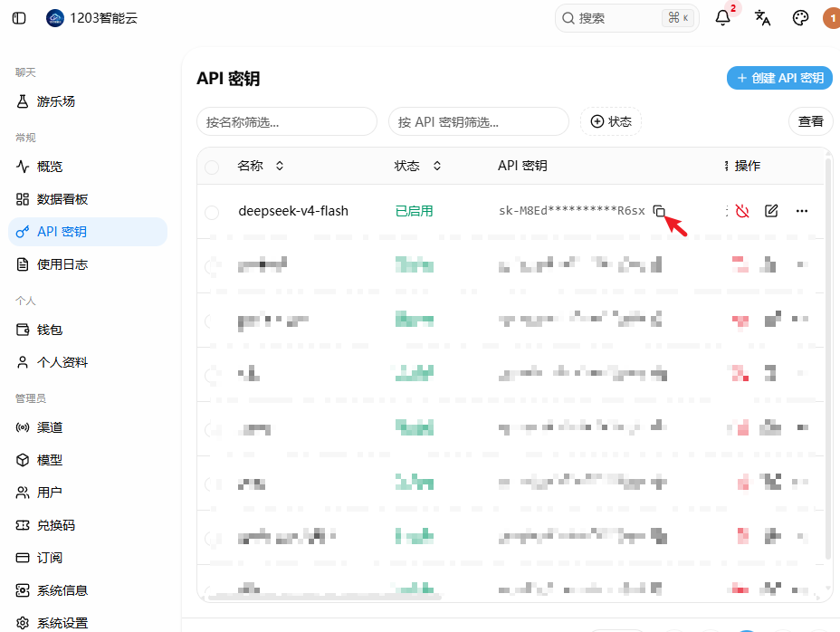The image size is (840, 632).
Task: Open 系统设置 page
Action: 88,623
